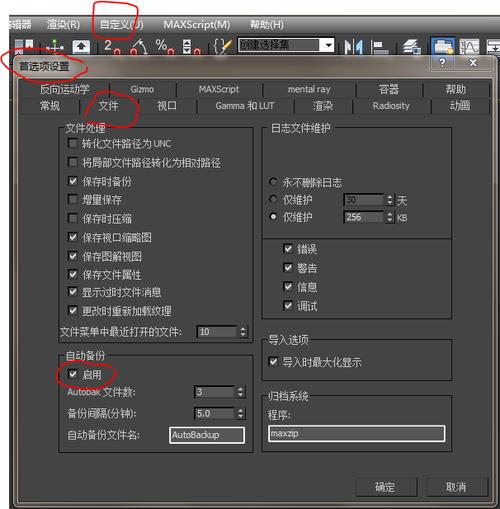Viewport: 500px width, 509px height.
Task: Click the recent files spinner arrows showing 10
Action: pyautogui.click(x=243, y=332)
